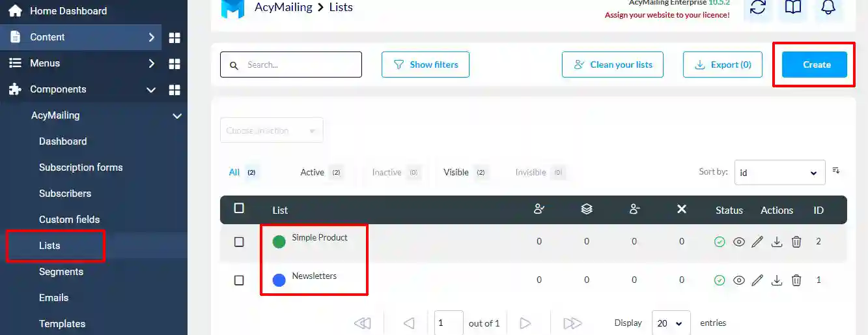Click the X column header icon

pyautogui.click(x=682, y=209)
